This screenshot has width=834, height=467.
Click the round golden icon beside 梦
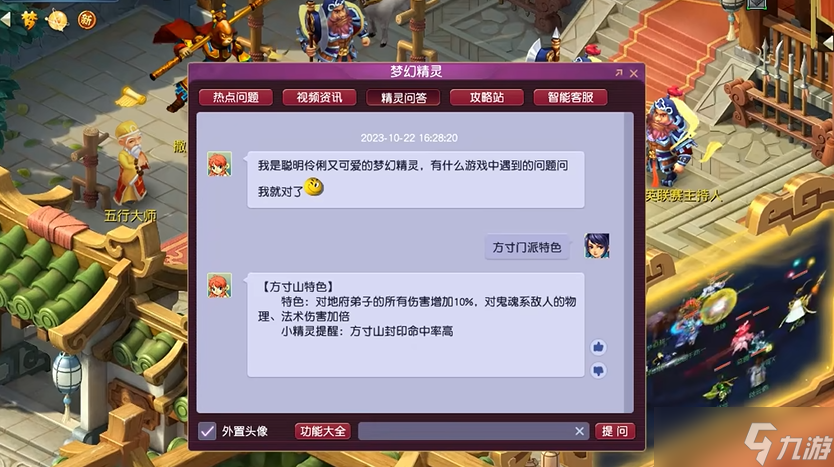coord(57,20)
